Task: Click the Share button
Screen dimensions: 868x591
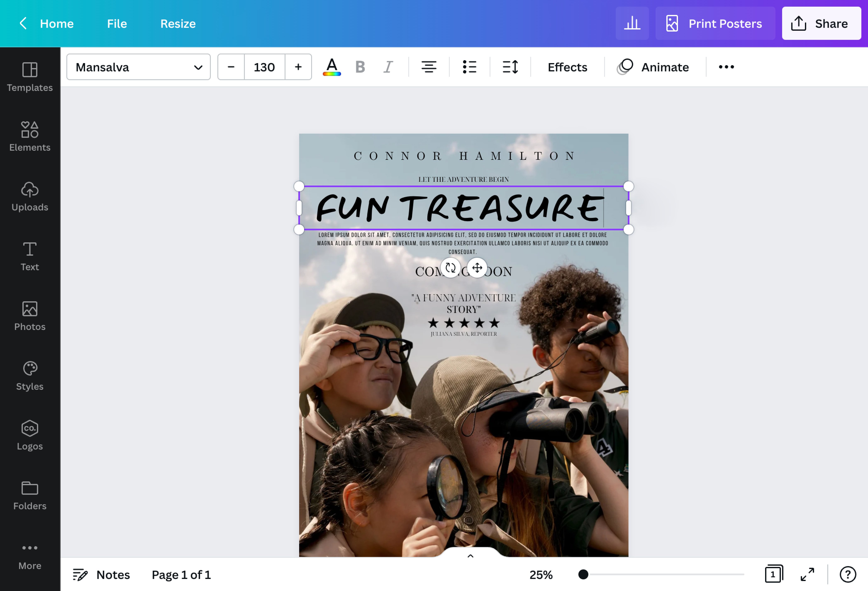Action: (821, 23)
